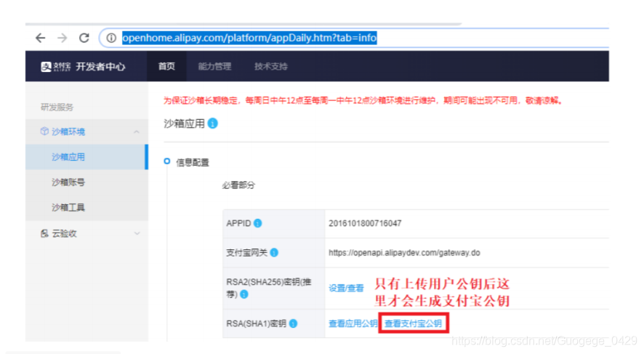Open 沙箱账号 in the sidebar

68,182
